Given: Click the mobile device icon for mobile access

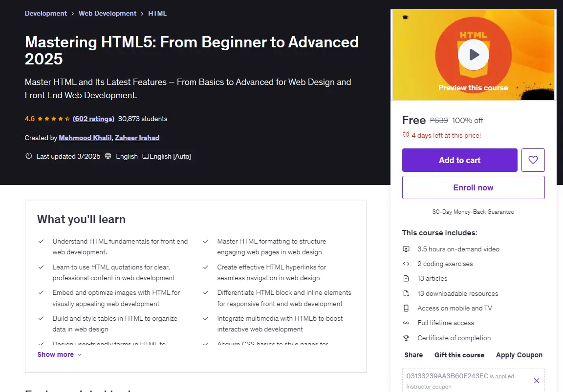Looking at the screenshot, I should [406, 308].
